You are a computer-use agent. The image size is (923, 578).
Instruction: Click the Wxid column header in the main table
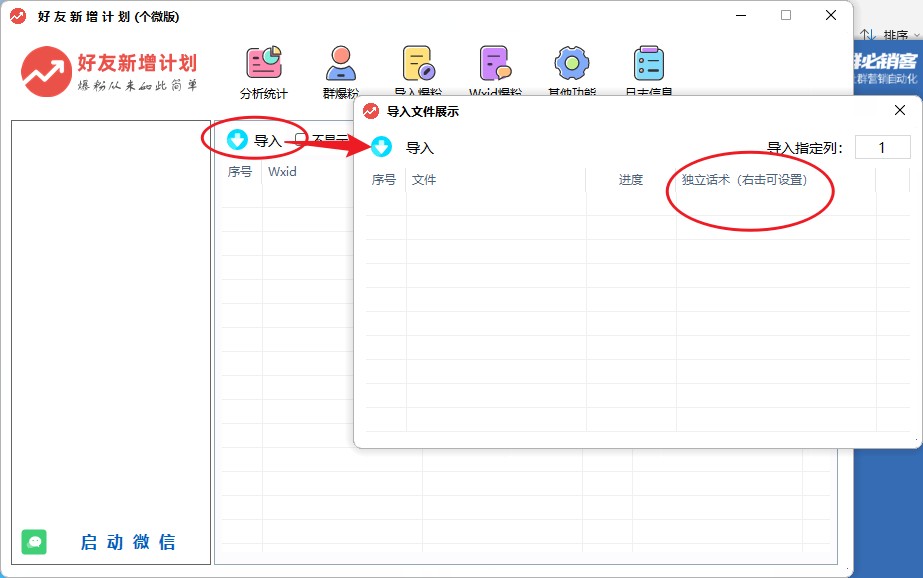click(x=282, y=172)
